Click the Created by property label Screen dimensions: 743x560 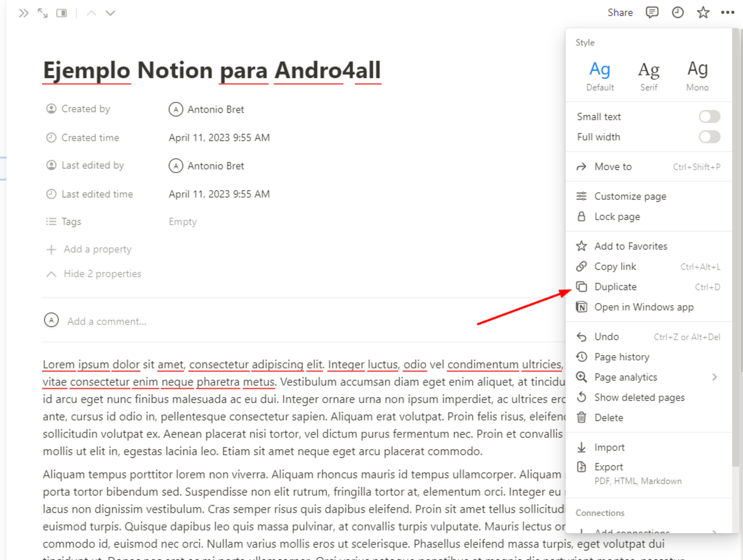tap(78, 109)
